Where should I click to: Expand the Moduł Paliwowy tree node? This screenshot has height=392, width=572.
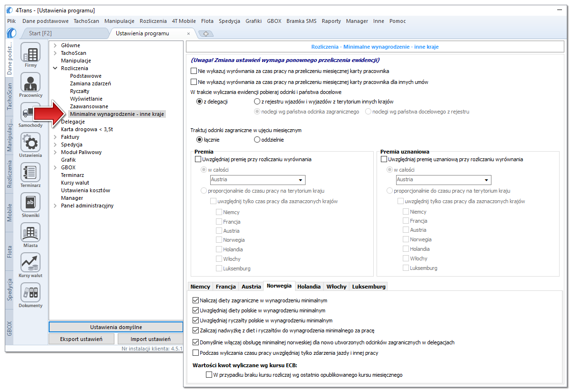[55, 152]
